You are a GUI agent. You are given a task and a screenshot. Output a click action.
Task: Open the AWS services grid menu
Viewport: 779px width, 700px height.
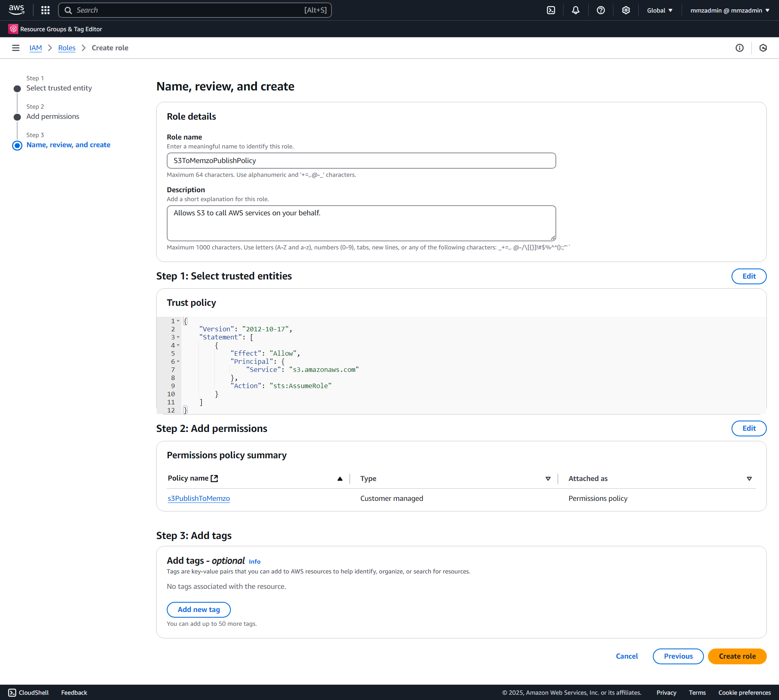(45, 10)
